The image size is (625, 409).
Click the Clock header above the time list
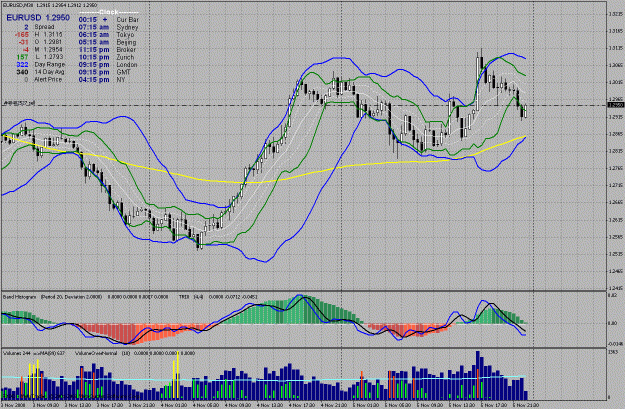pos(109,12)
